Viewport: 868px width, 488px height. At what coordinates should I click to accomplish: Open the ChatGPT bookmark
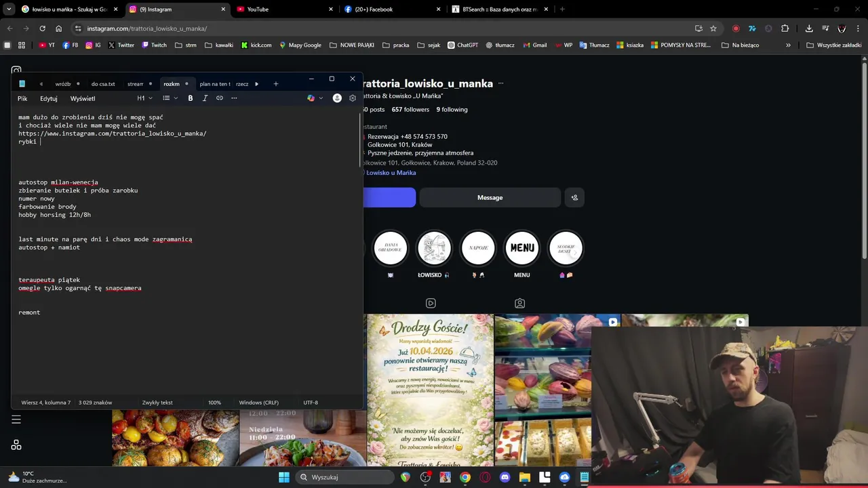click(462, 45)
